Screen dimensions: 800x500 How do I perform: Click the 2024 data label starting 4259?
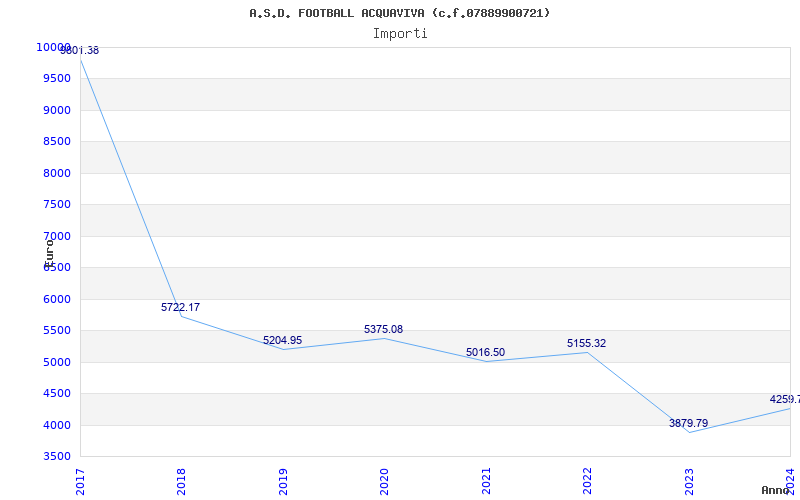point(785,399)
